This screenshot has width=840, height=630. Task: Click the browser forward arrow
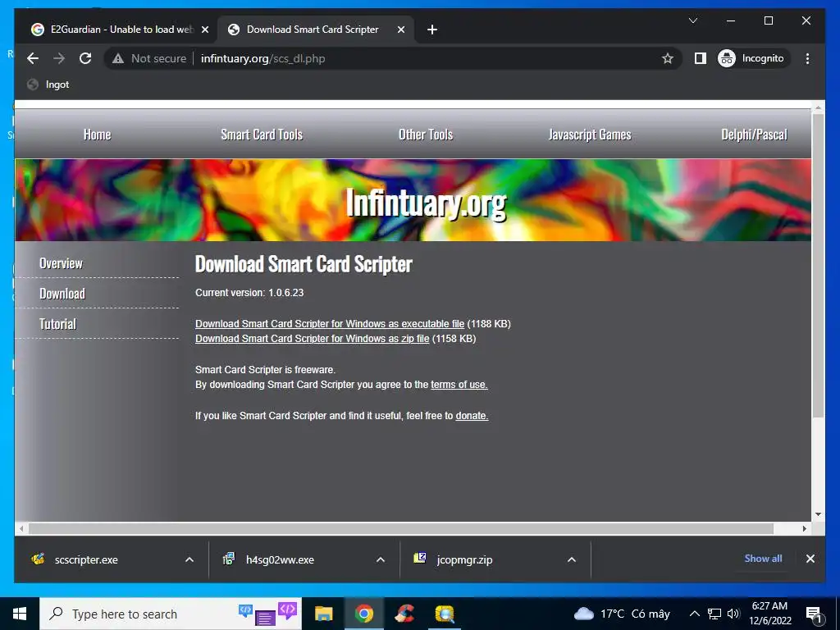click(59, 58)
